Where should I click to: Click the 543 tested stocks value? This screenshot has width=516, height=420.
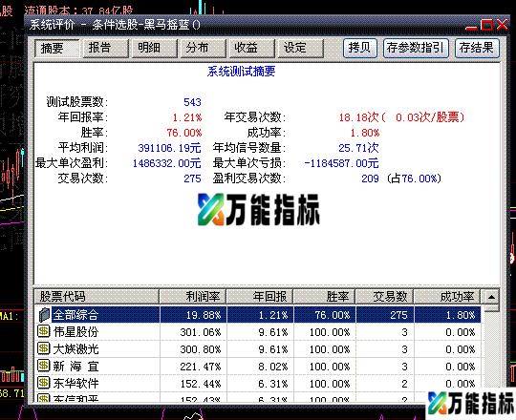pos(192,102)
